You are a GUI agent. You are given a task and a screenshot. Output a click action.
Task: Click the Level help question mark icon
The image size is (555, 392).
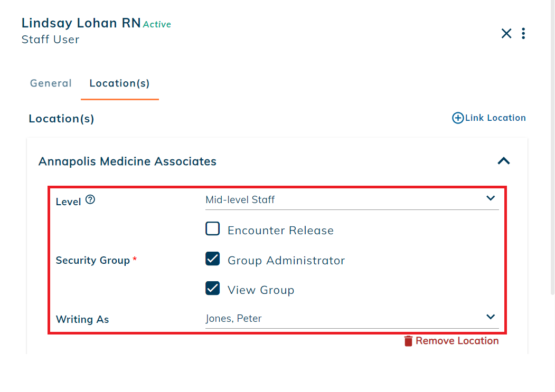tap(90, 199)
